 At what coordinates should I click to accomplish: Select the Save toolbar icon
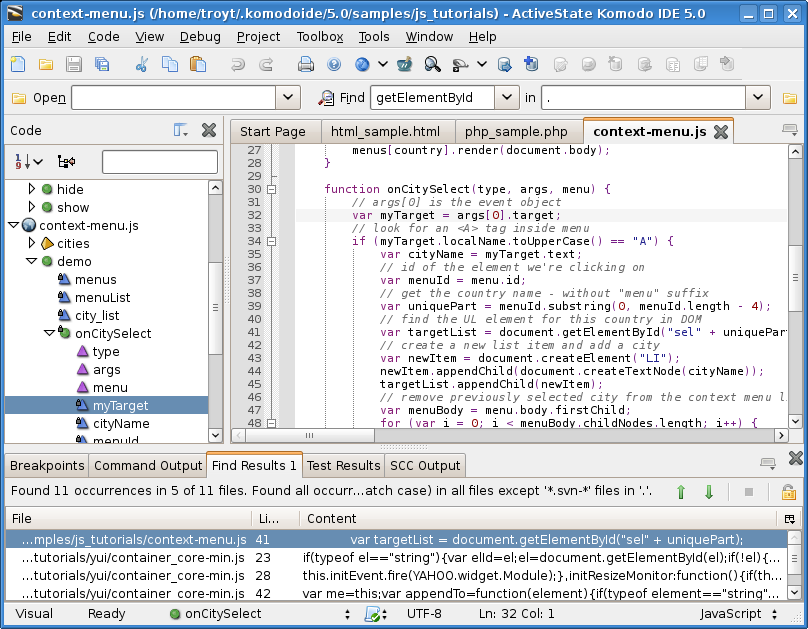[73, 63]
